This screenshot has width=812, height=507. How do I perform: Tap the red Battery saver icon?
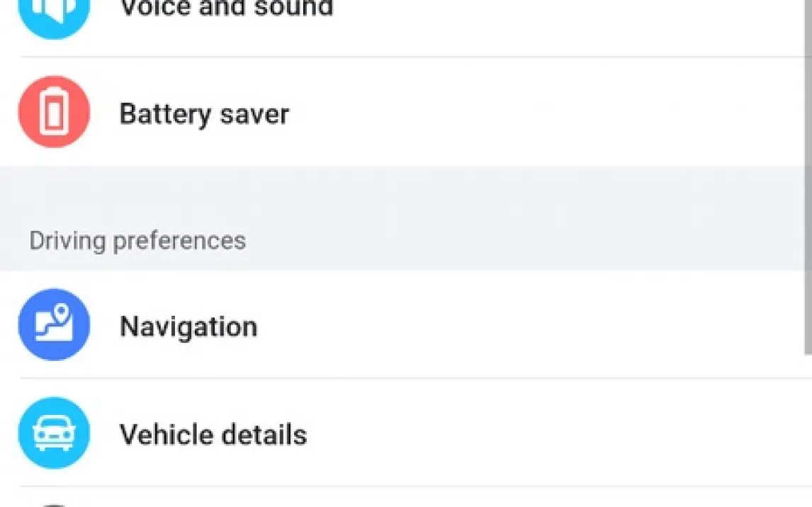[x=54, y=113]
